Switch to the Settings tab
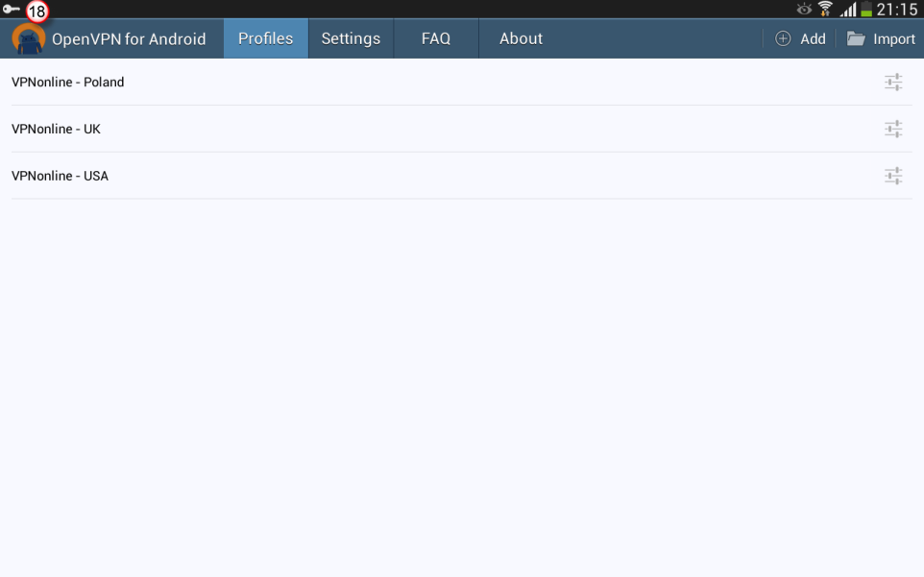 [x=351, y=38]
